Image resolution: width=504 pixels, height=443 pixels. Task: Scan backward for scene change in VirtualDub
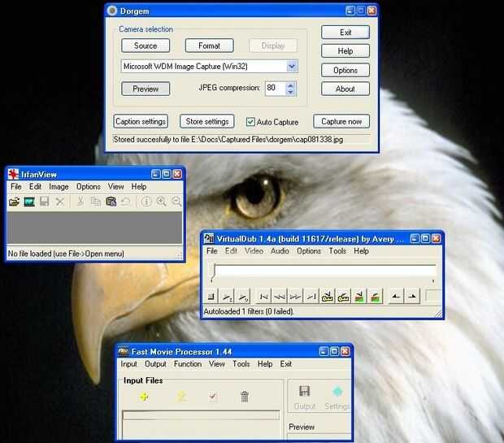(359, 297)
